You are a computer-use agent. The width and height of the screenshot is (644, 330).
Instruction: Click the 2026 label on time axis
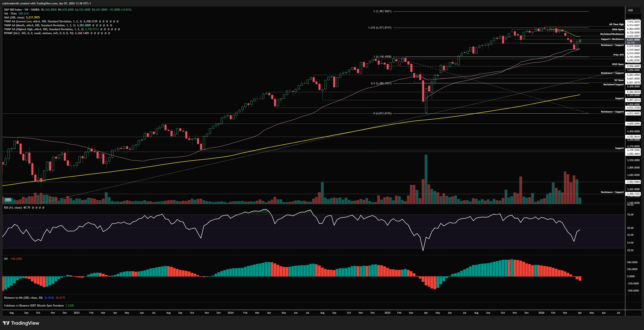[541, 313]
